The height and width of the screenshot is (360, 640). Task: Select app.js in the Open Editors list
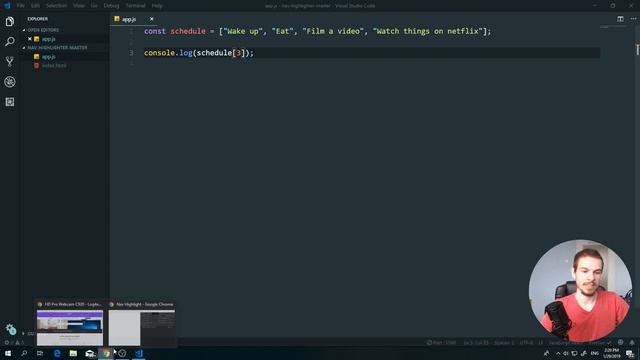tap(49, 39)
